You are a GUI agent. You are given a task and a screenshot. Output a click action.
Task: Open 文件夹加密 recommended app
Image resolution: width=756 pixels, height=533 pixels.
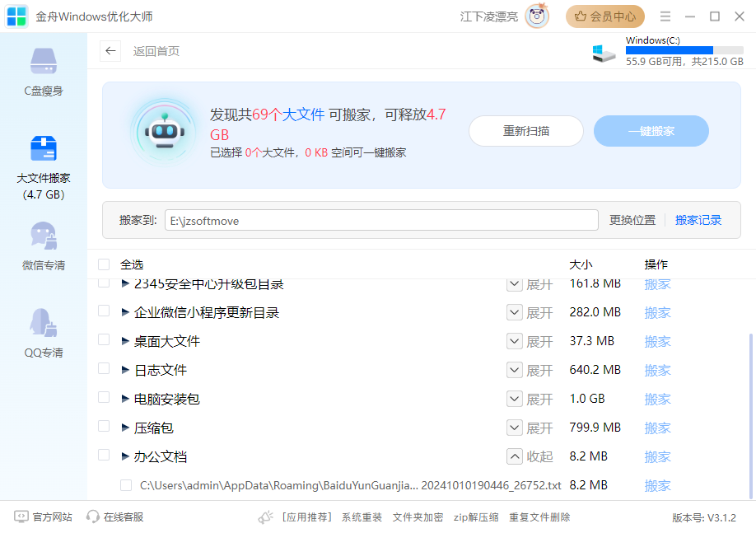[x=418, y=517]
